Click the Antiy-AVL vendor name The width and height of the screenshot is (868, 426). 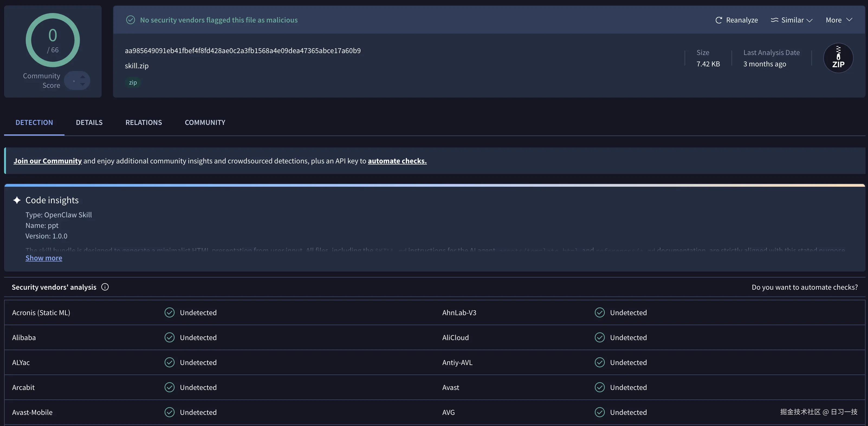tap(457, 362)
